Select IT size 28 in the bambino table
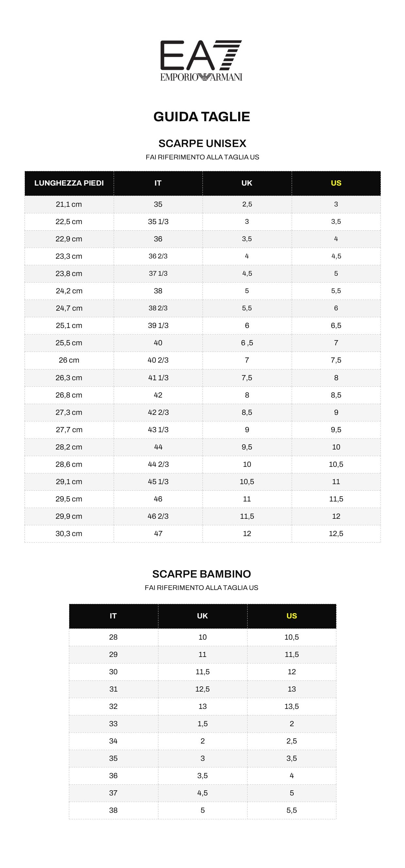The width and height of the screenshot is (405, 868). point(113,637)
